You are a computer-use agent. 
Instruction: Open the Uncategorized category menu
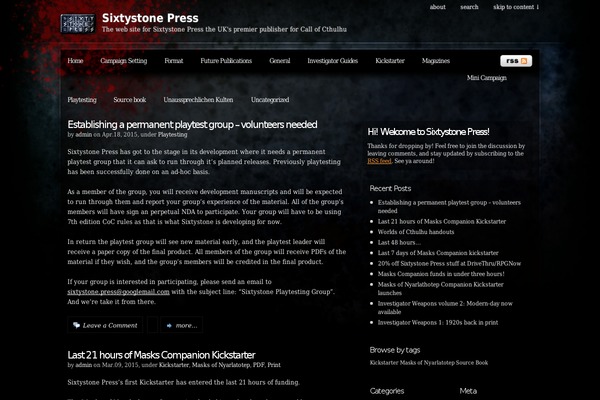tap(270, 100)
